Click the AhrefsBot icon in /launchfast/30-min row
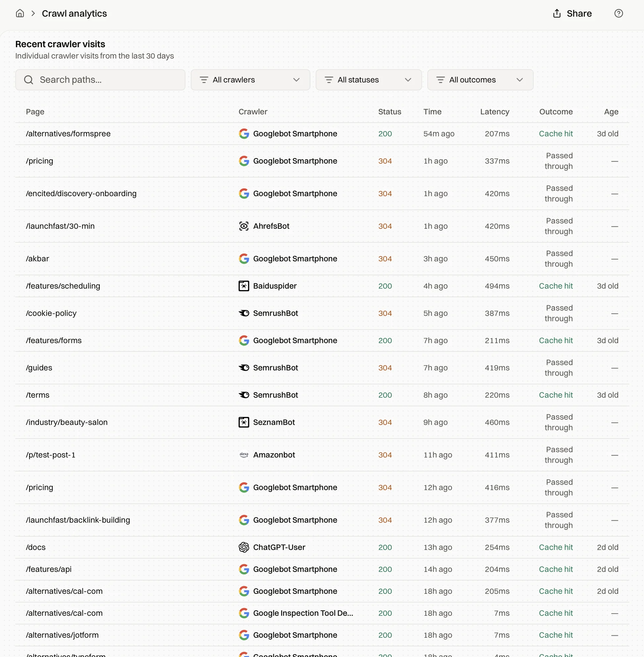Image resolution: width=644 pixels, height=657 pixels. [244, 226]
